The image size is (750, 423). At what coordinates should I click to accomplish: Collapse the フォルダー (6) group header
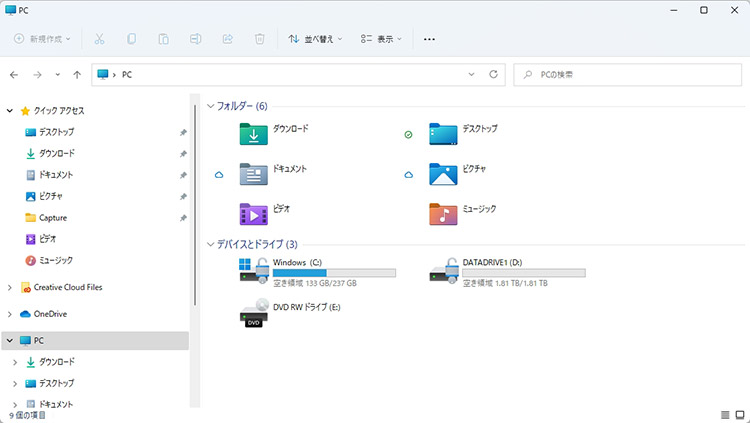coord(210,105)
